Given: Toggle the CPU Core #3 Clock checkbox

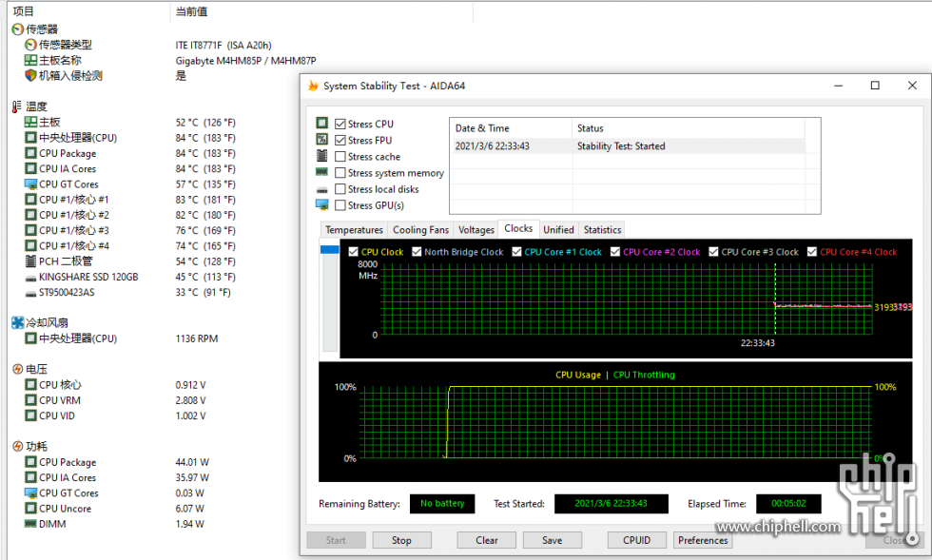Looking at the screenshot, I should coord(714,251).
